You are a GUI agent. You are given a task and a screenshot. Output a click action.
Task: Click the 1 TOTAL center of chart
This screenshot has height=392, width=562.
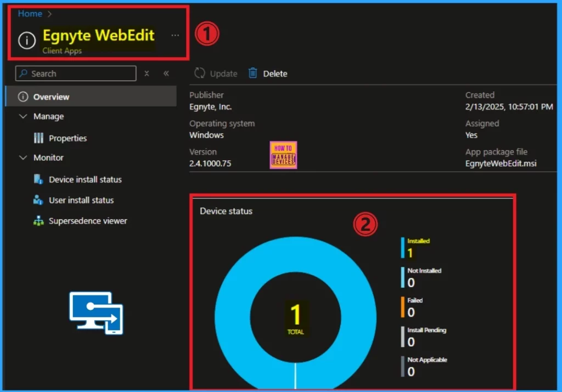point(295,318)
